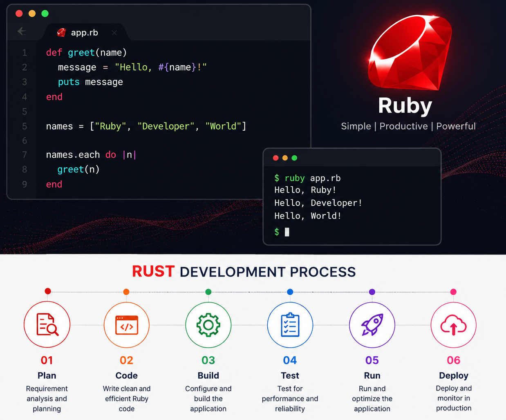Click the Build gear icon
This screenshot has height=420, width=506.
coord(208,325)
